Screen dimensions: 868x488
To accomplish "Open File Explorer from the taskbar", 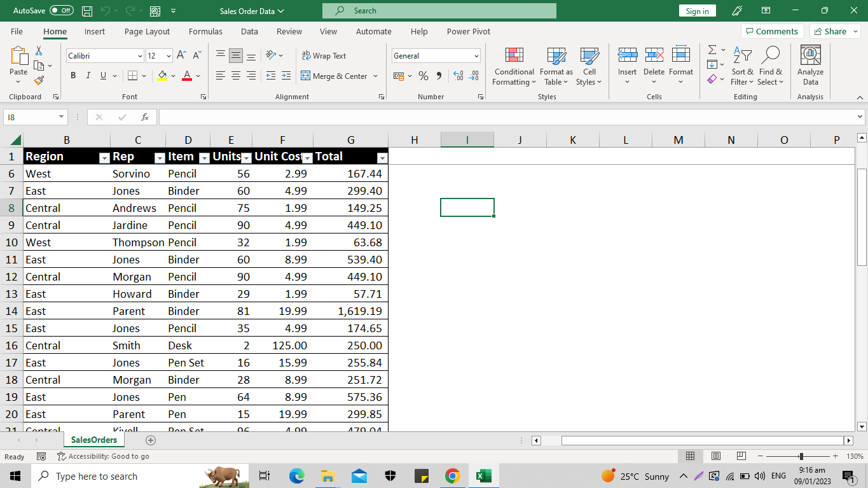I will [327, 476].
